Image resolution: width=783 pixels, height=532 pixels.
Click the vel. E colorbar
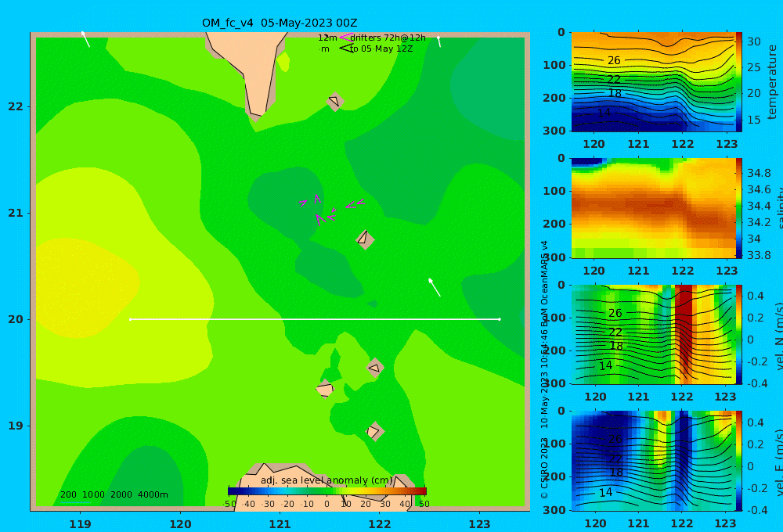point(739,461)
